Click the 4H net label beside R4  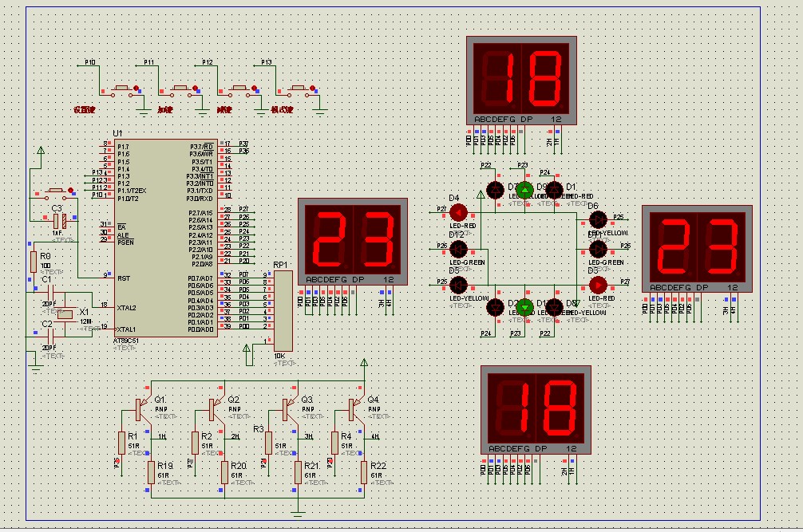click(375, 436)
